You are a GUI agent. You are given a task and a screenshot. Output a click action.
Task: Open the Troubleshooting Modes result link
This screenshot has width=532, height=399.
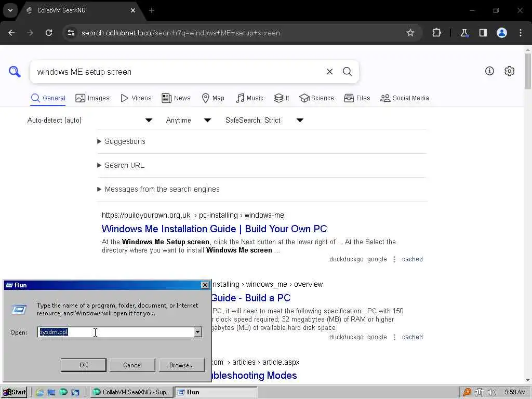(255, 376)
